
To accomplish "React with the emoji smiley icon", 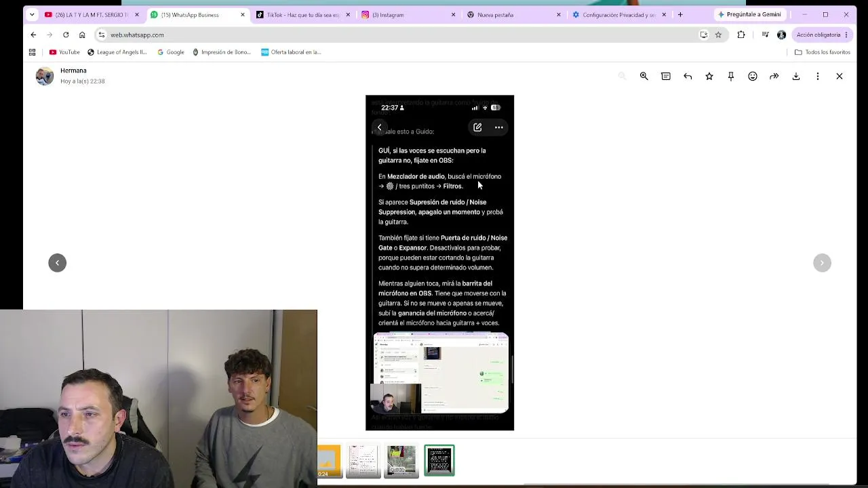I will click(x=753, y=77).
